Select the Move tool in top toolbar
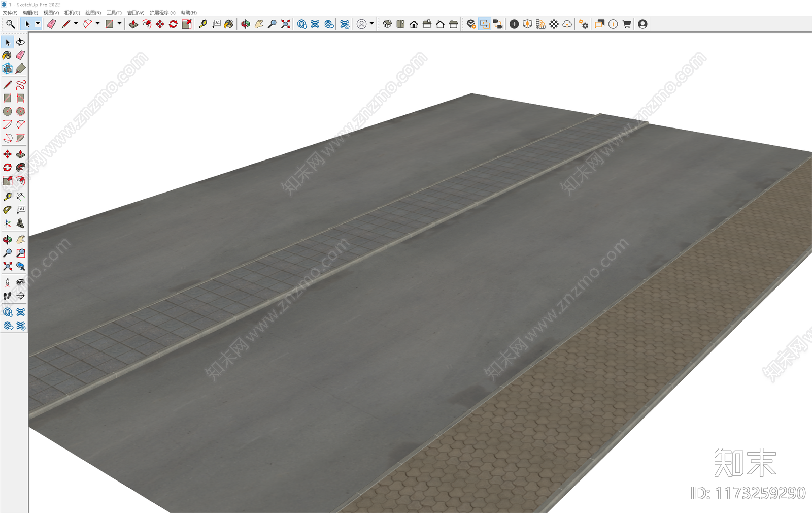 pyautogui.click(x=160, y=24)
